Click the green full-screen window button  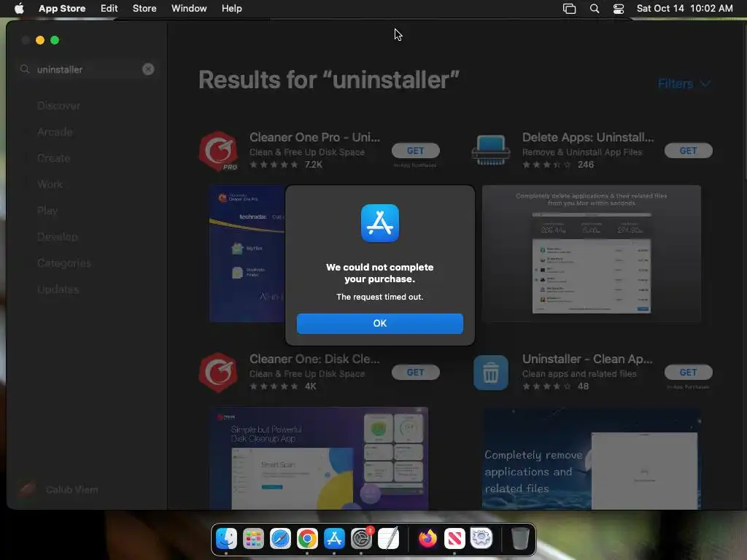[x=55, y=41]
